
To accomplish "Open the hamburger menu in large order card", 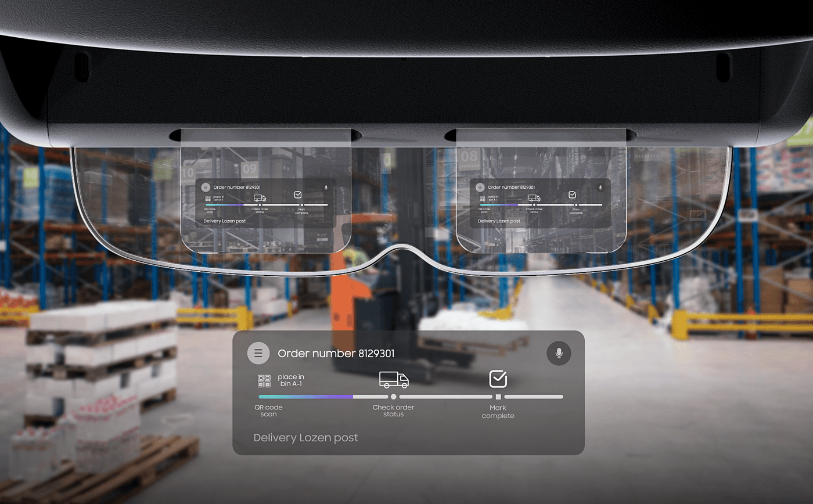I will (258, 353).
